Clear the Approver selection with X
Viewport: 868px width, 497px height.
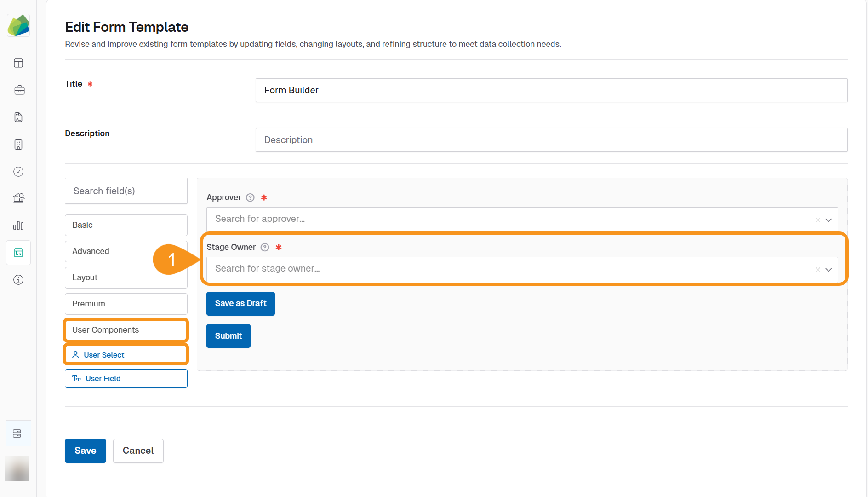pos(817,220)
